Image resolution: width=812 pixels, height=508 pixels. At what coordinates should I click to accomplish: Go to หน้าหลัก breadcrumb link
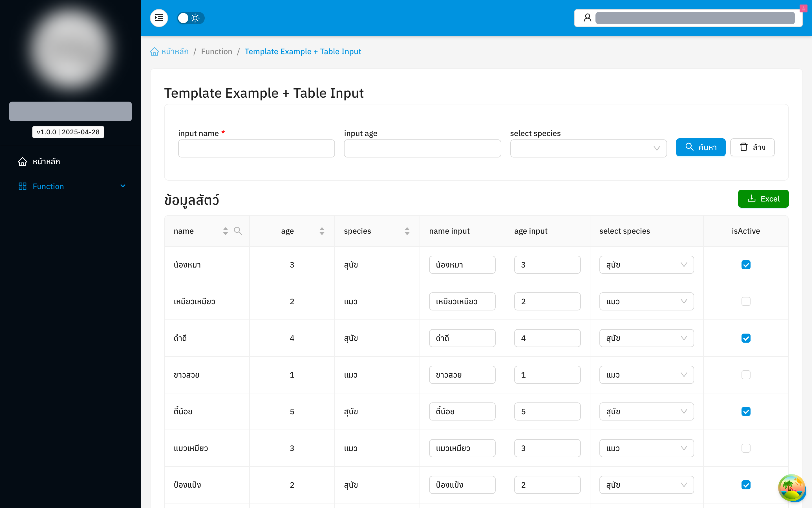coord(175,51)
